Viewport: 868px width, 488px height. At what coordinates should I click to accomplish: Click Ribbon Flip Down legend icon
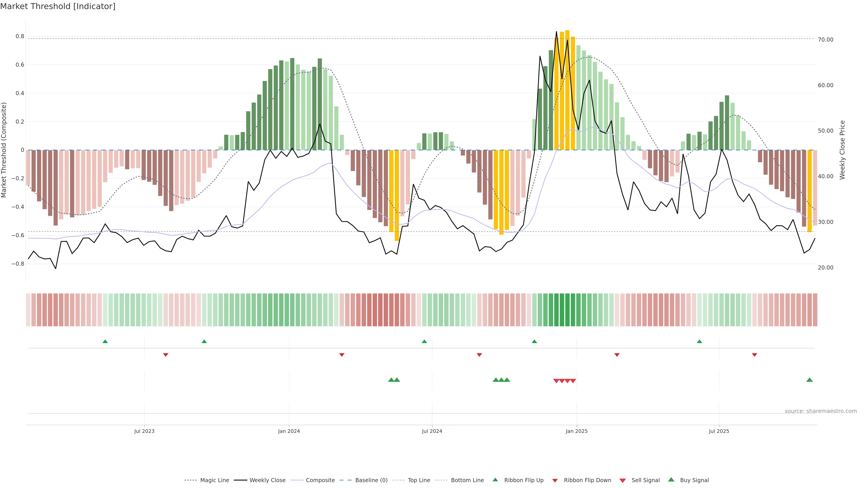point(555,481)
